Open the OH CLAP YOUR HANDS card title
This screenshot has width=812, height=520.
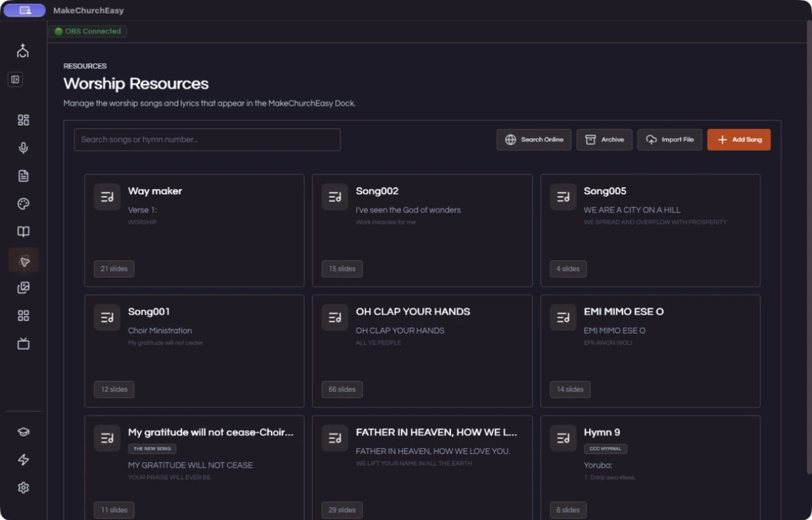[x=412, y=311]
